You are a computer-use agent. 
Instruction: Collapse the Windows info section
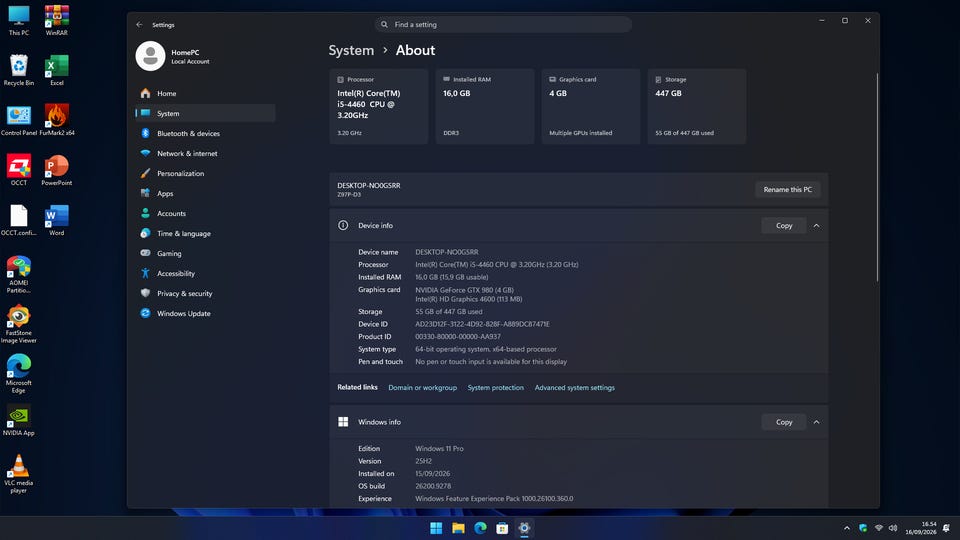pos(816,422)
